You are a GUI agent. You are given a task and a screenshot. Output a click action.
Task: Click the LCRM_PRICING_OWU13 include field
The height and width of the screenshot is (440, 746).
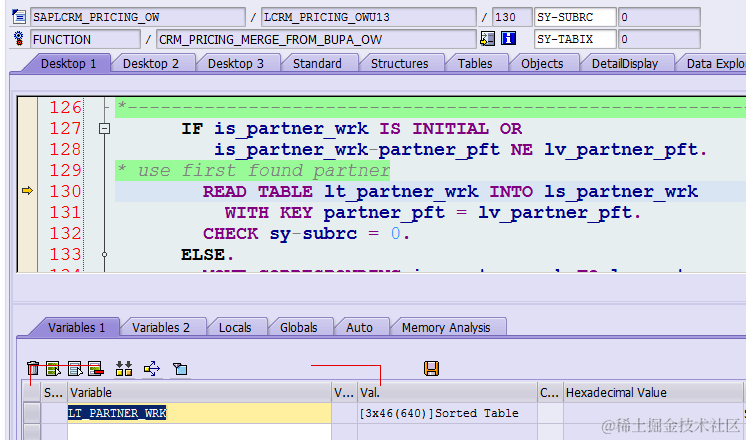click(x=369, y=17)
